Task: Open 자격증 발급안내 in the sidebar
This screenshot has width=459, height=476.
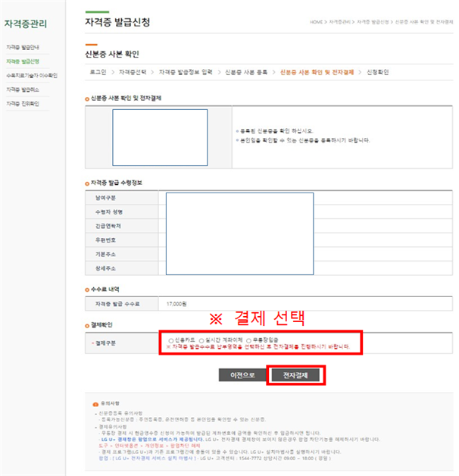Action: [23, 47]
